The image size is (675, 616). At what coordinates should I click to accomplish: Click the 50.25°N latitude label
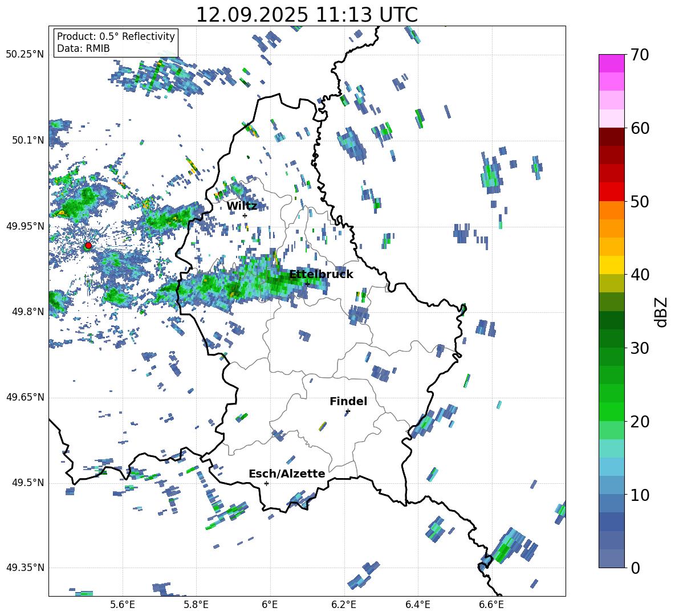(25, 55)
